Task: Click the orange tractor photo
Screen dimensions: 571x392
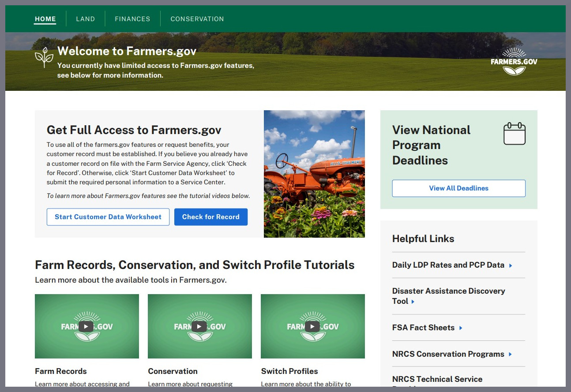Action: click(314, 174)
